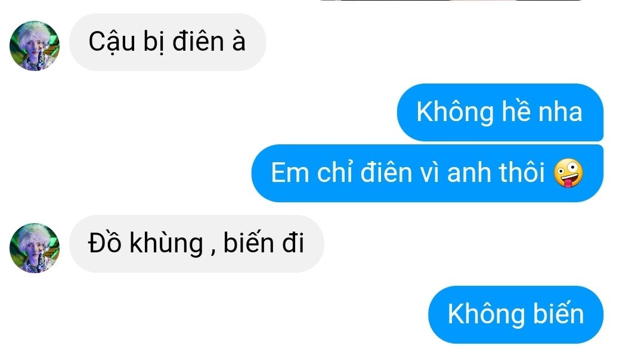
Task: Click the word "Đồ" in the gray message
Action: pos(104,242)
